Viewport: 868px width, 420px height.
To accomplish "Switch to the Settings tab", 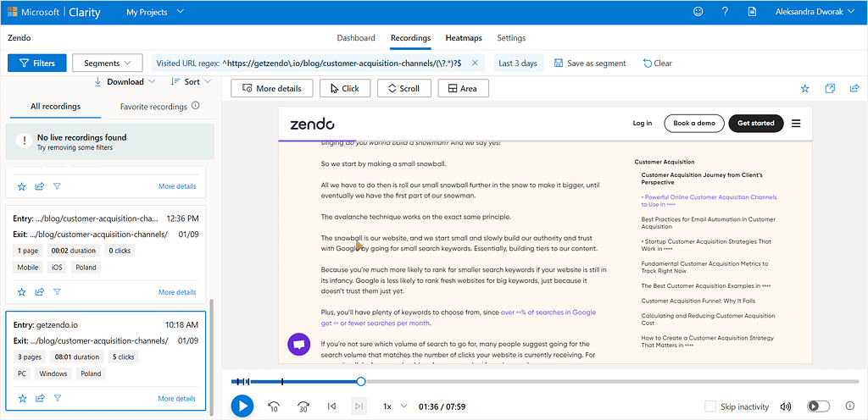I will 511,38.
